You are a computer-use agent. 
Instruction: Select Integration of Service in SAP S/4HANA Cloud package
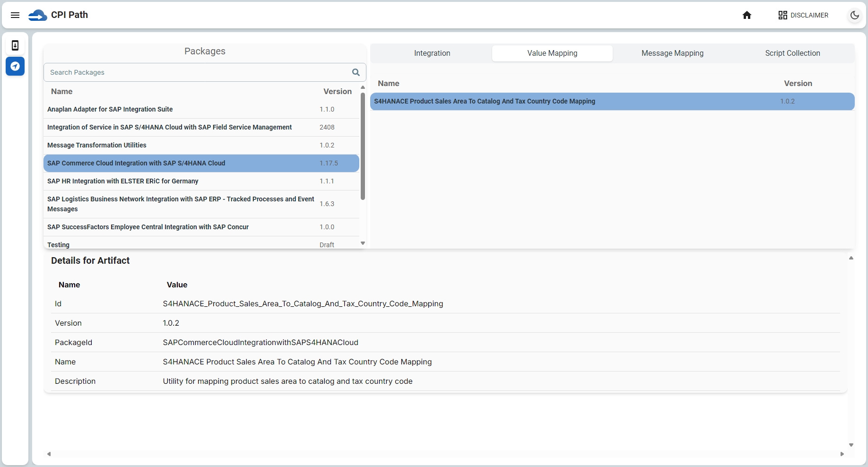pos(201,127)
